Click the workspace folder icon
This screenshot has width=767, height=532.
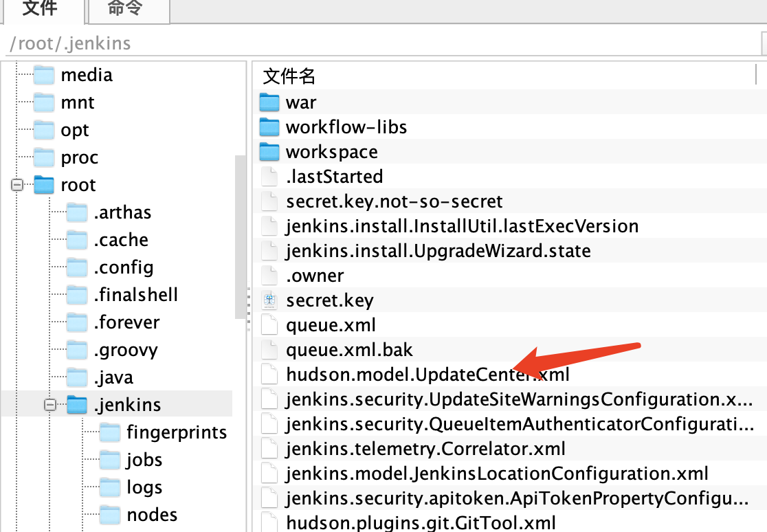click(x=269, y=151)
